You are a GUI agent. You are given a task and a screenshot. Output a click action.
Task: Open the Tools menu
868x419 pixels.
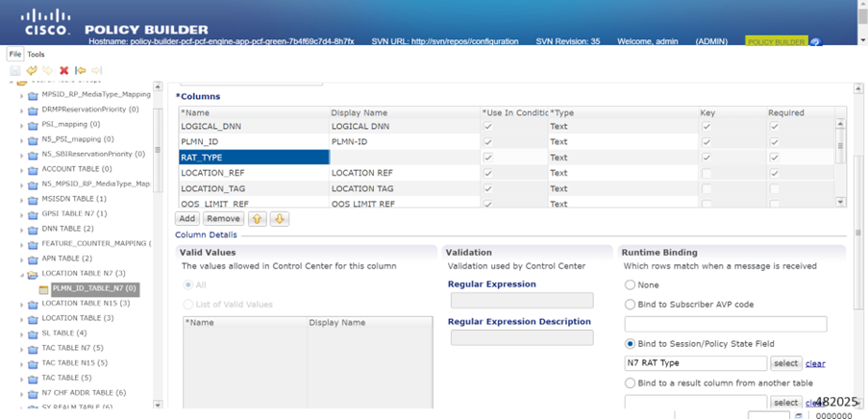click(x=36, y=54)
